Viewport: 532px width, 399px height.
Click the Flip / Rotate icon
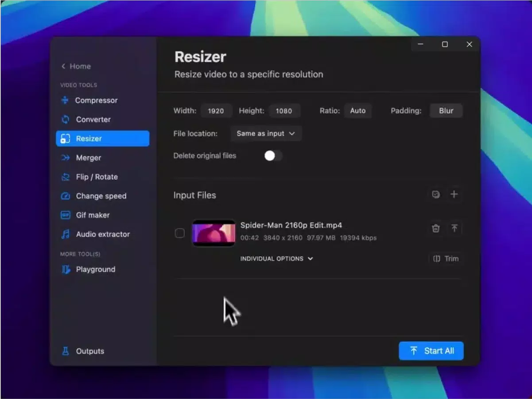[65, 177]
